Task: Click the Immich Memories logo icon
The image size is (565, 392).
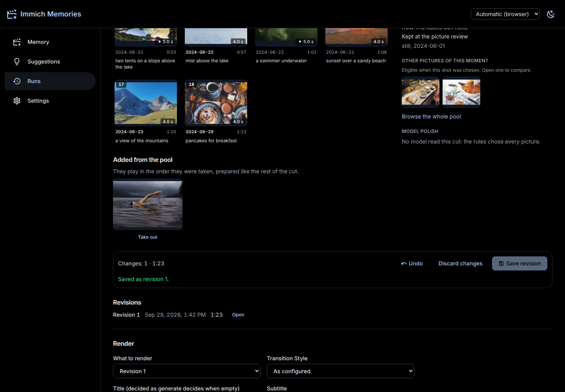Action: (x=12, y=14)
